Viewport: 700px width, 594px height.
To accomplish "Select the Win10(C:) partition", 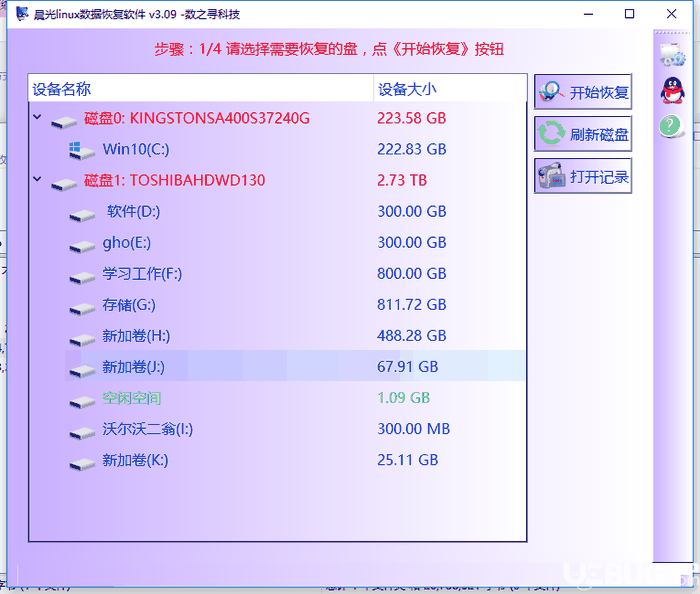I will coord(136,149).
